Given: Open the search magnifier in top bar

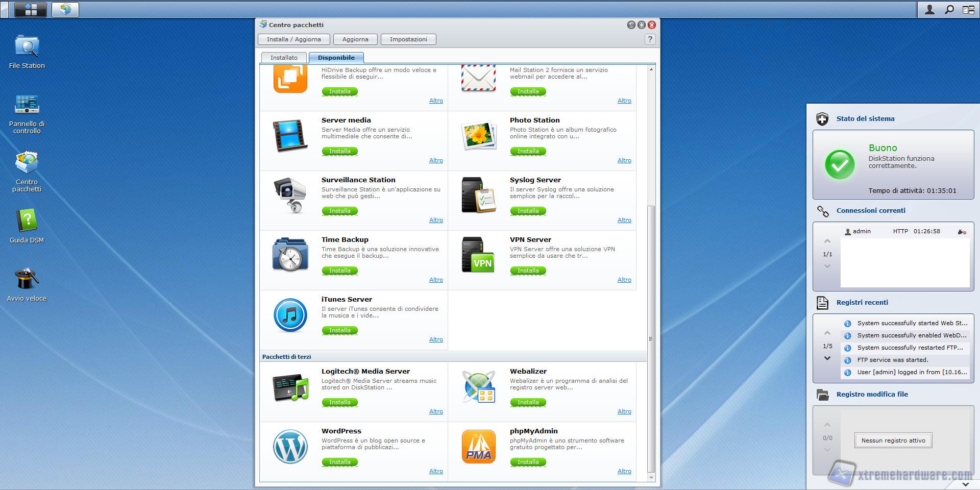Looking at the screenshot, I should pyautogui.click(x=949, y=9).
